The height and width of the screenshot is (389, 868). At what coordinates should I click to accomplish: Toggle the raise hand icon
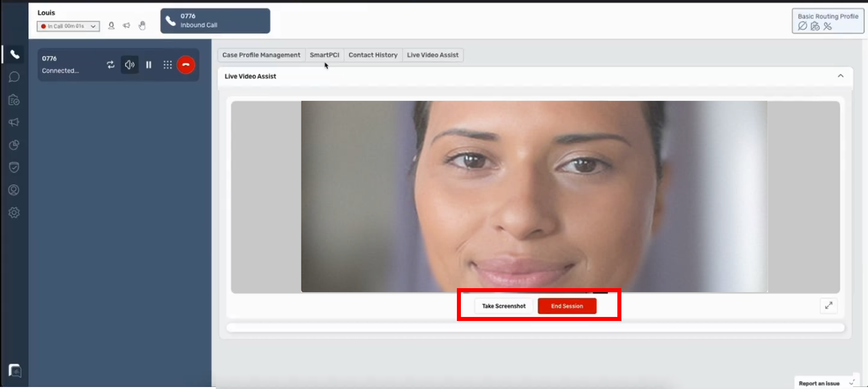pos(142,26)
